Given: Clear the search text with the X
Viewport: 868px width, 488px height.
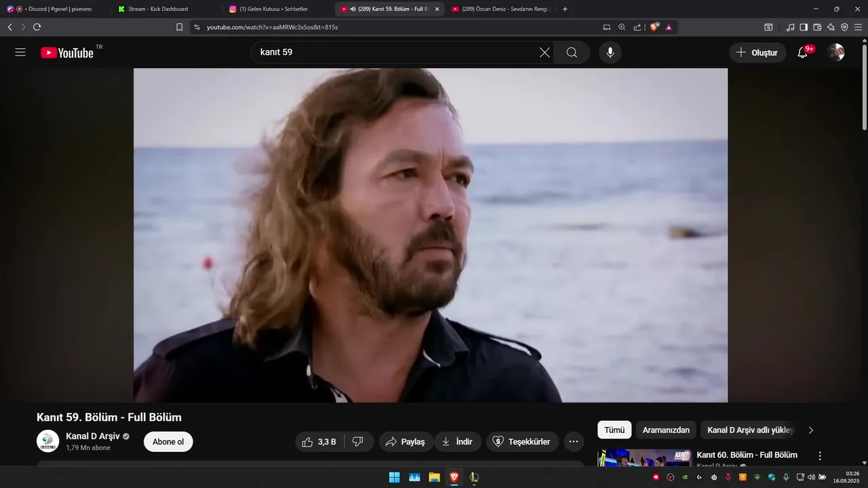Looking at the screenshot, I should (x=545, y=52).
